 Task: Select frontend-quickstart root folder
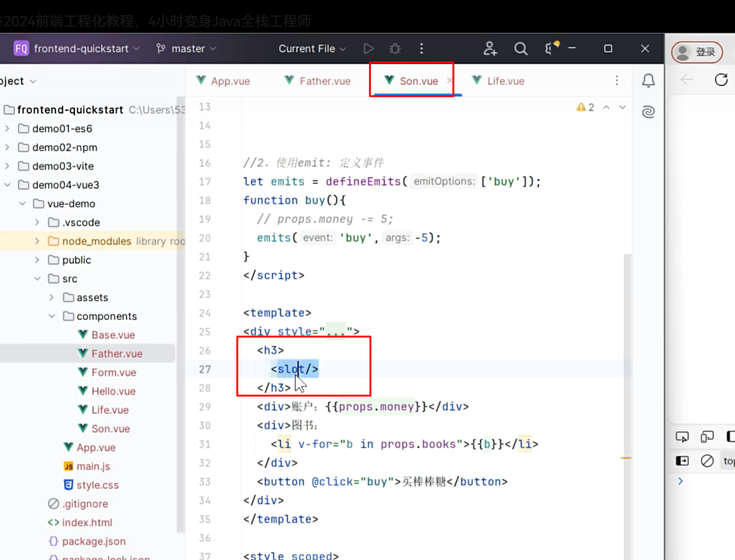pos(70,110)
